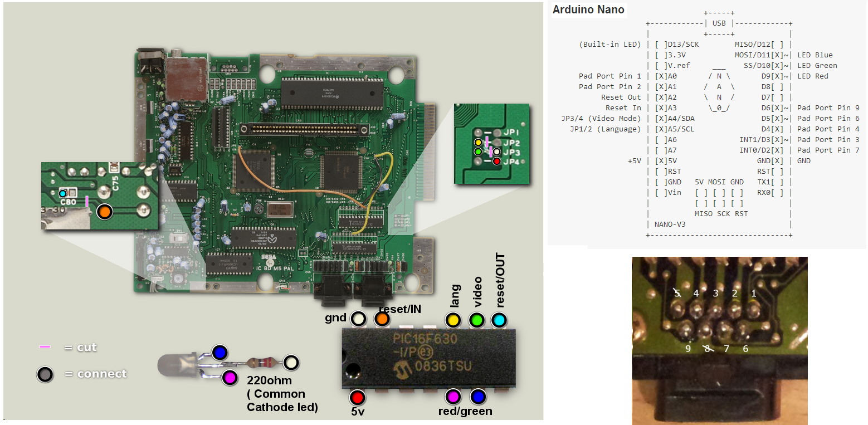This screenshot has height=425, width=868.
Task: Select the green video dot above the chip
Action: [x=476, y=320]
